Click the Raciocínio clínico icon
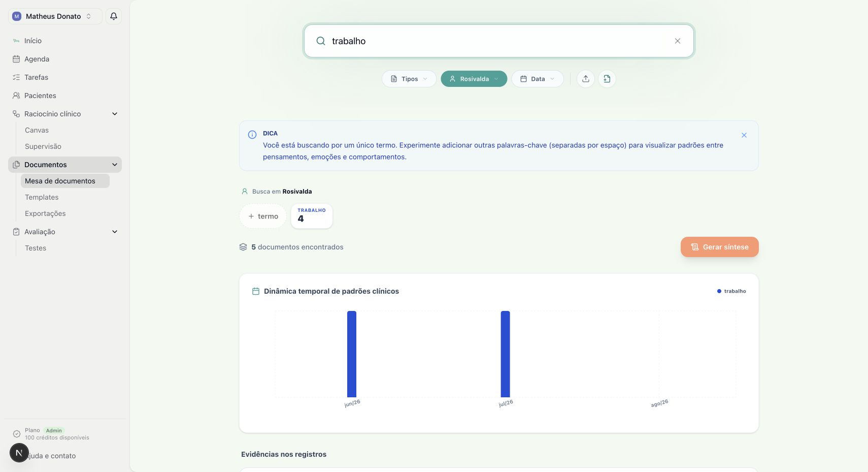 click(16, 114)
